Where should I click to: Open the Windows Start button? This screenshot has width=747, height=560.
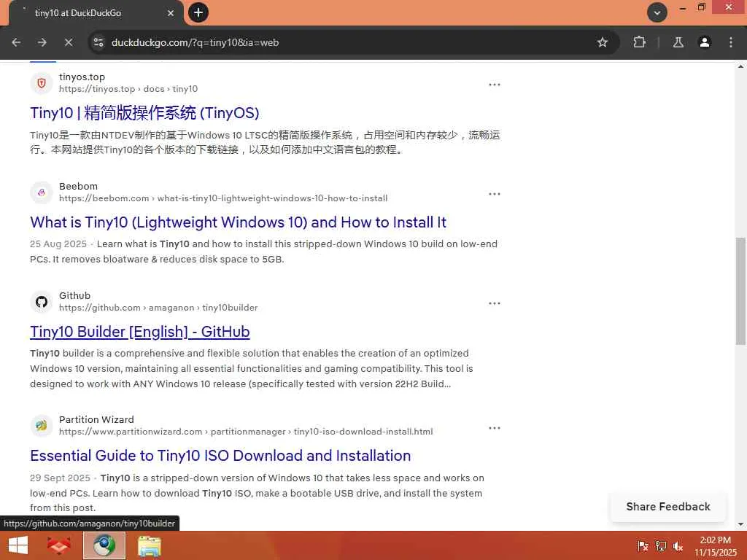pyautogui.click(x=18, y=545)
